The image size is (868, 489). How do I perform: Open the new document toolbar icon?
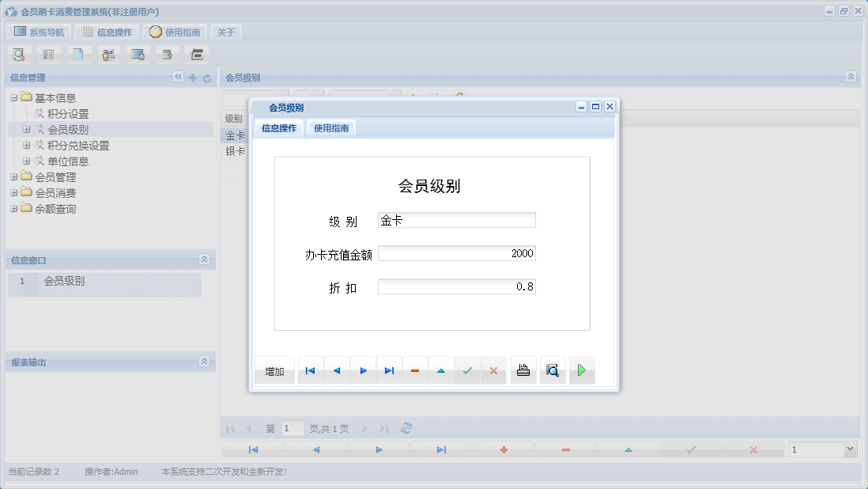pyautogui.click(x=78, y=54)
